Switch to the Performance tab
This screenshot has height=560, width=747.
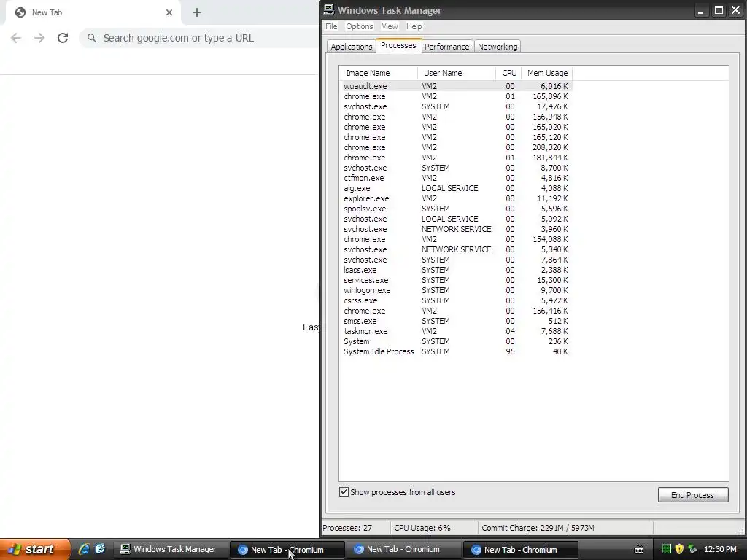pyautogui.click(x=447, y=46)
